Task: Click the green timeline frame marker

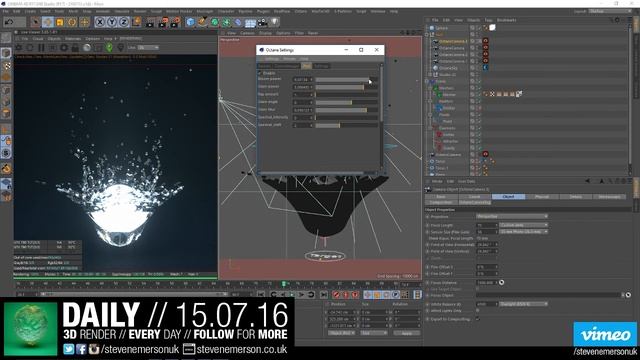Action: click(x=284, y=283)
